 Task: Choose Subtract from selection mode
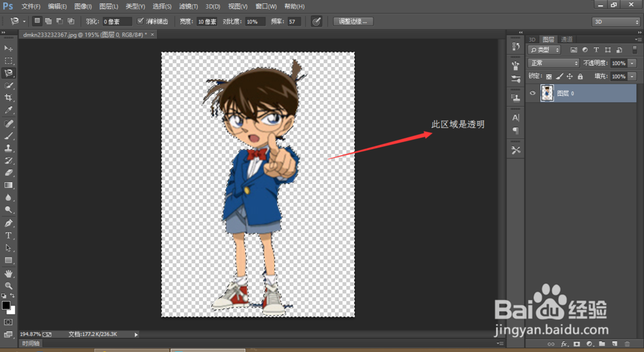click(59, 21)
